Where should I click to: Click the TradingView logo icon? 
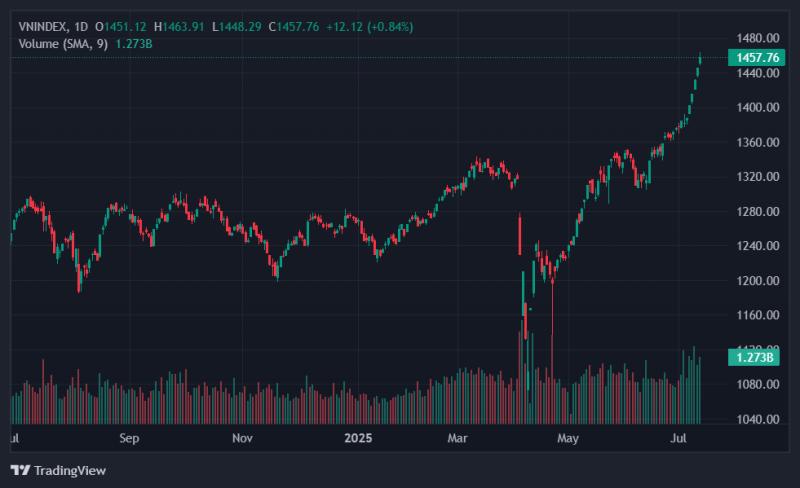coord(20,470)
